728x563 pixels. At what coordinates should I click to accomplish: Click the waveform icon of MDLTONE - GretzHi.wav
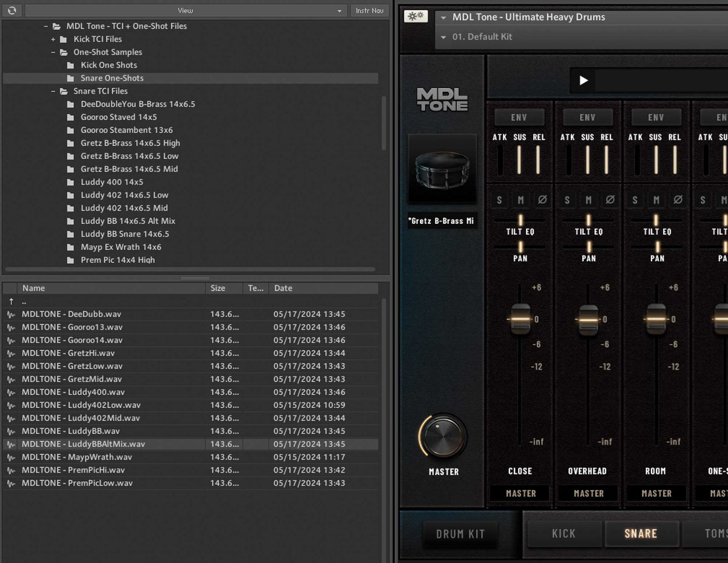click(x=11, y=353)
